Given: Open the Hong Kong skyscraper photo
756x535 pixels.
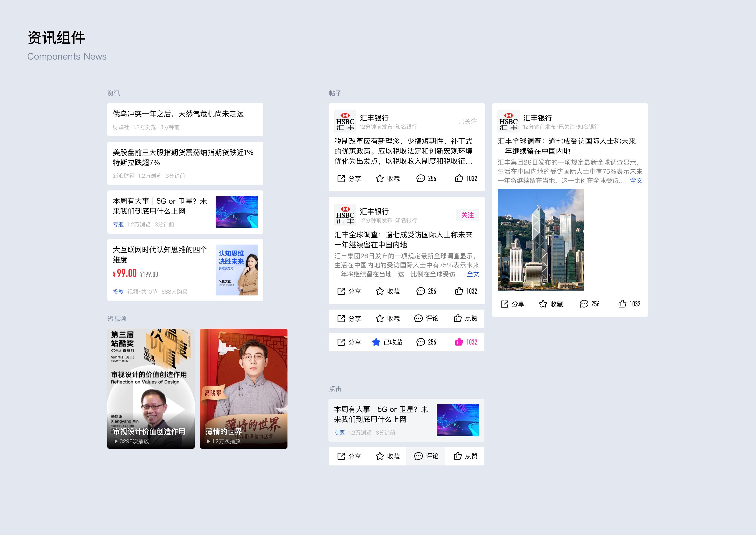Looking at the screenshot, I should [541, 240].
